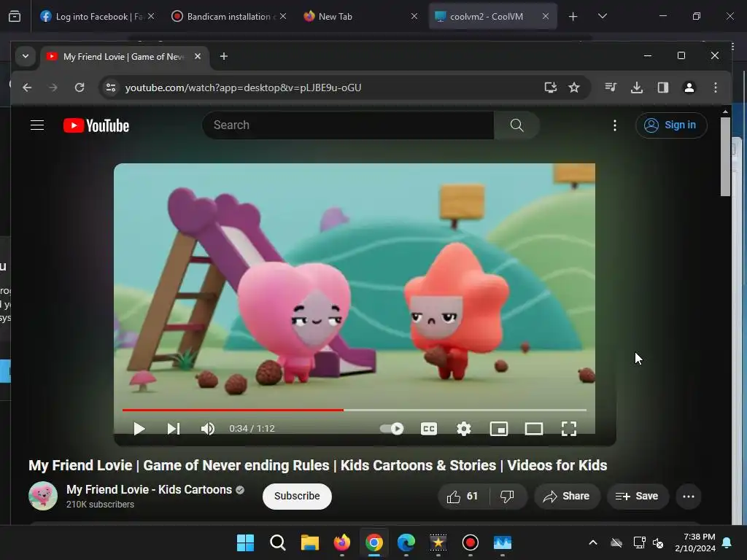
Task: Mute the video volume
Action: pos(208,429)
